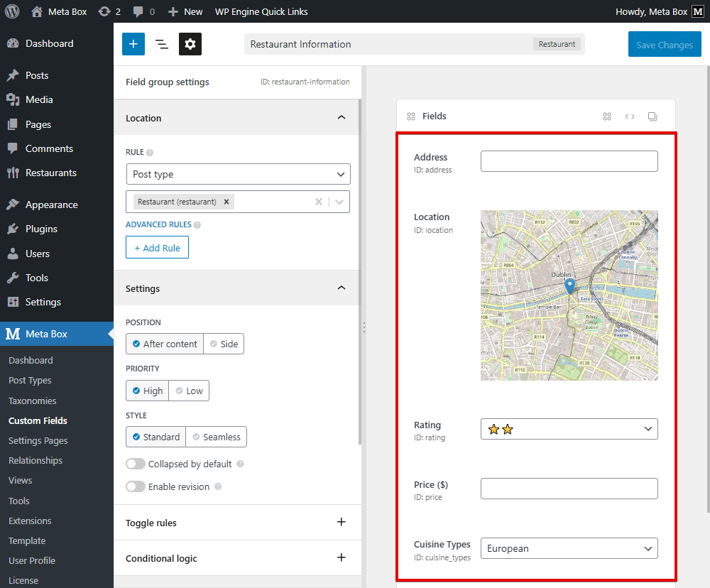Viewport: 710px width, 588px height.
Task: Click the code view icon in Fields header
Action: pyautogui.click(x=630, y=116)
